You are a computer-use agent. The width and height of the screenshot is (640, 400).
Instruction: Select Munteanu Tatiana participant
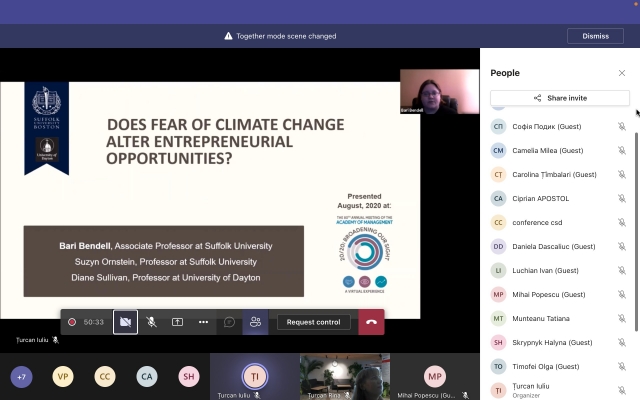click(560, 318)
